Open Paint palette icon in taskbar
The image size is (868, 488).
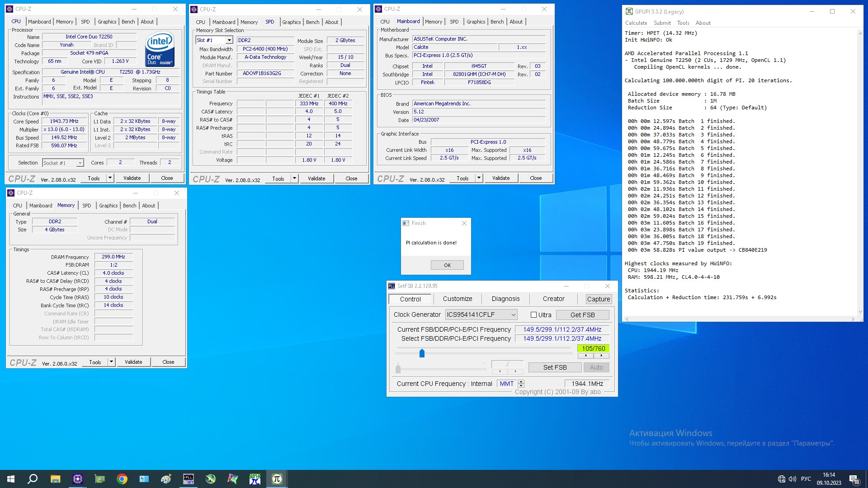[166, 479]
